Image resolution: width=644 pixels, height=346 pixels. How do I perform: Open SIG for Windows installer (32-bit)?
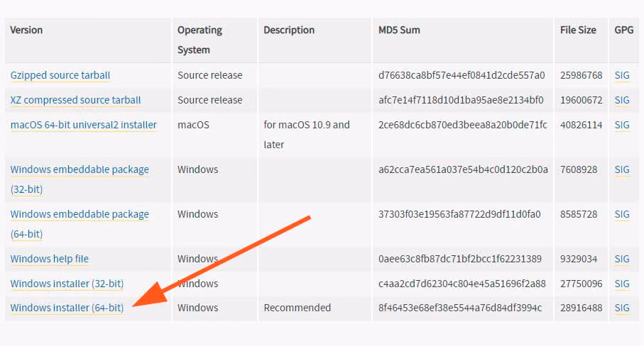pos(622,284)
